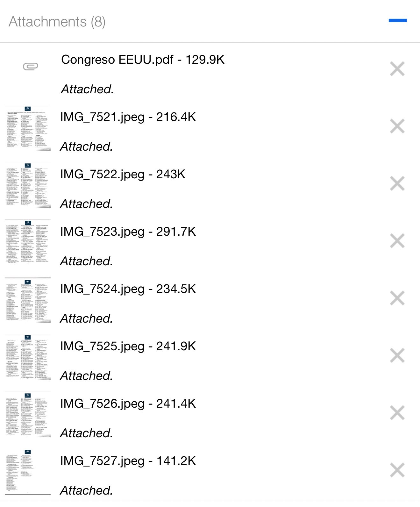
Task: View the IMG_7527.jpeg thumbnail
Action: 28,472
